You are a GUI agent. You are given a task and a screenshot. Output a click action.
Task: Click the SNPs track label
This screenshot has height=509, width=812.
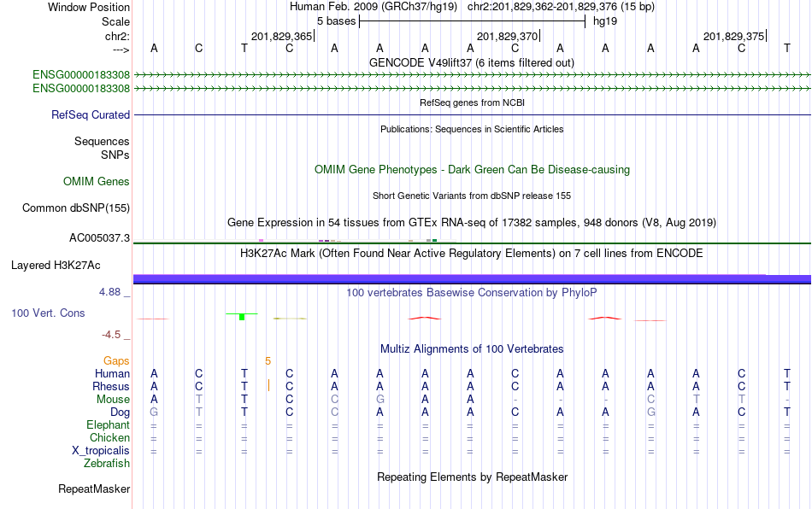[115, 155]
